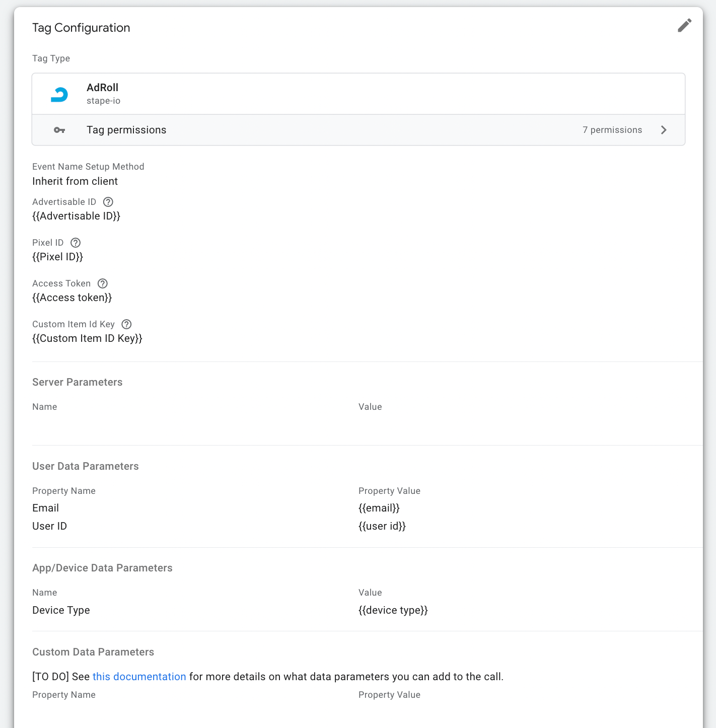Expand Tag permissions with the chevron arrow
Viewport: 716px width, 728px height.
pyautogui.click(x=664, y=130)
